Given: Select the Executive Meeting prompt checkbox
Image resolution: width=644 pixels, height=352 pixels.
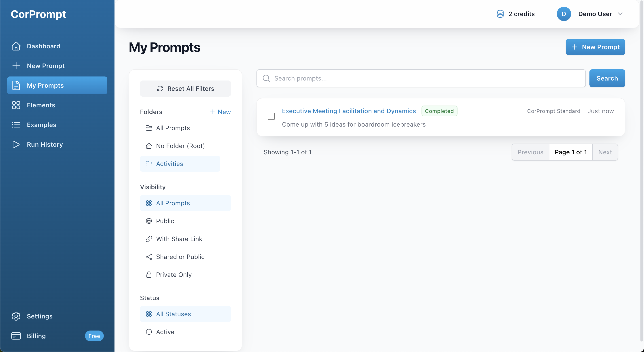Looking at the screenshot, I should point(271,116).
